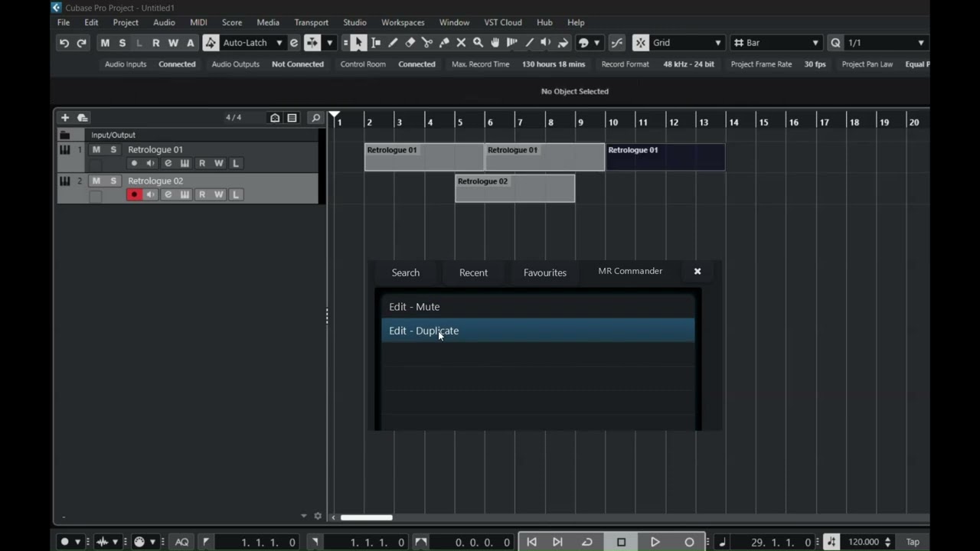Open the MIDI menu

tap(198, 22)
